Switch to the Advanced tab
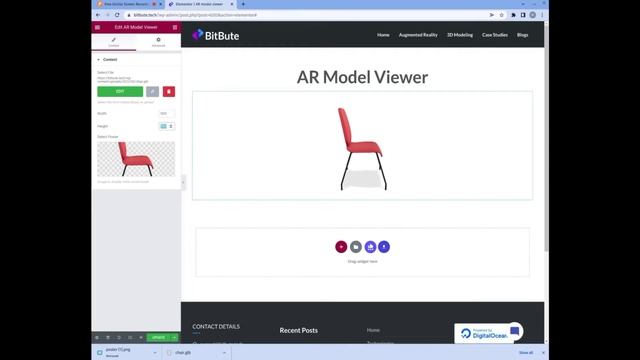Image resolution: width=640 pixels, height=360 pixels. (x=158, y=42)
